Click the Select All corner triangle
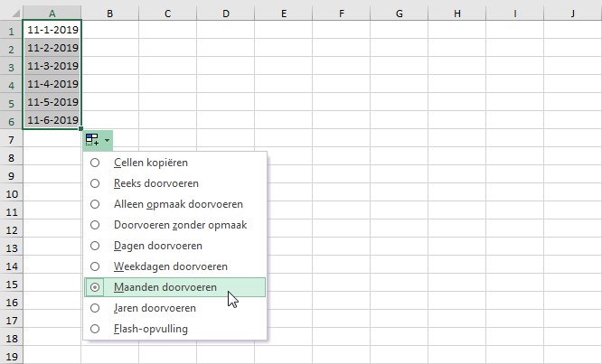Image resolution: width=602 pixels, height=364 pixels. coord(15,14)
